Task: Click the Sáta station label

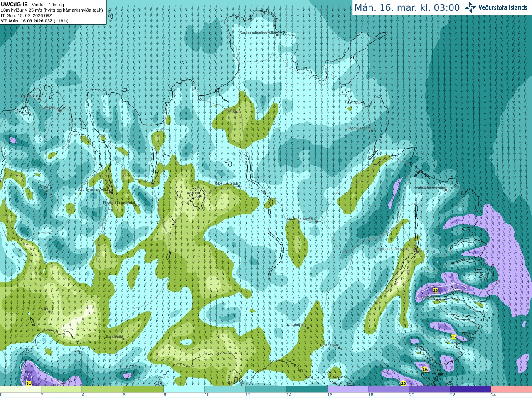Action: click(x=44, y=309)
